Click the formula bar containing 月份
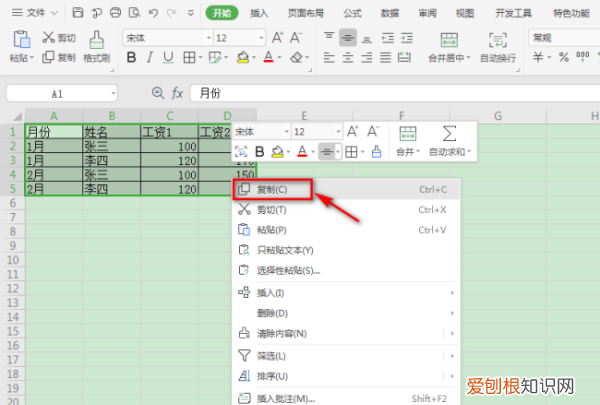 (395, 93)
